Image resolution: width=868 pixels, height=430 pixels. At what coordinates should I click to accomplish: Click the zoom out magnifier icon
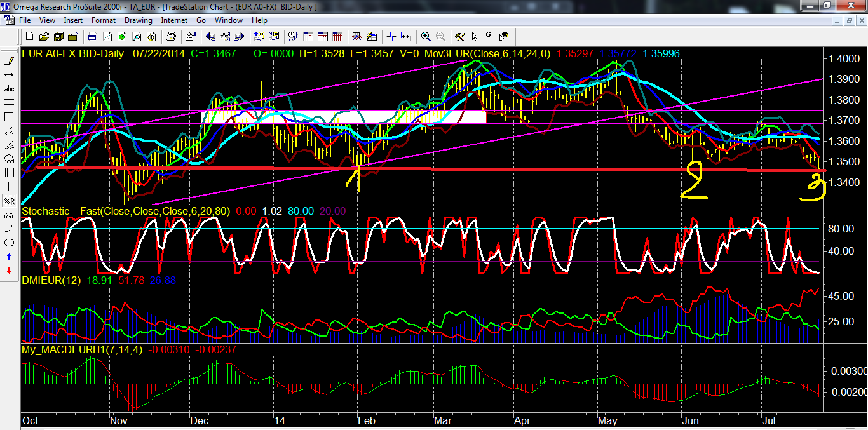point(440,36)
